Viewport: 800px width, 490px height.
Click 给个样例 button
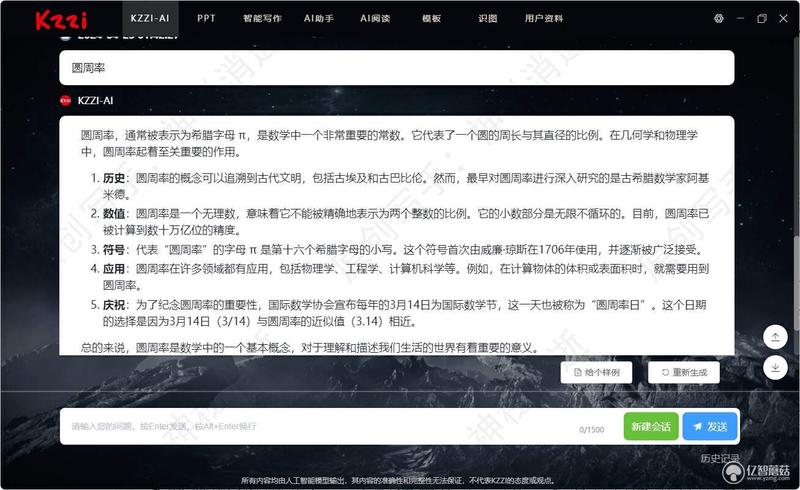click(596, 373)
